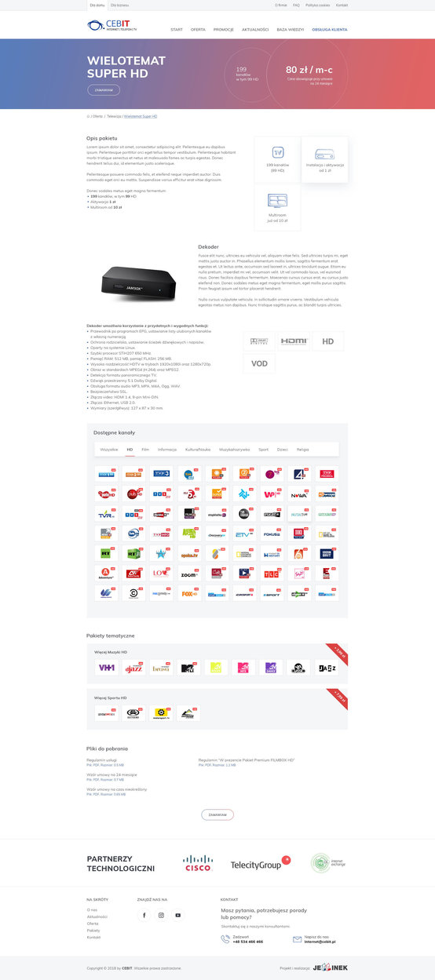Viewport: 435px width, 980px height.
Task: Click the CEBIT logo in header
Action: point(111,25)
